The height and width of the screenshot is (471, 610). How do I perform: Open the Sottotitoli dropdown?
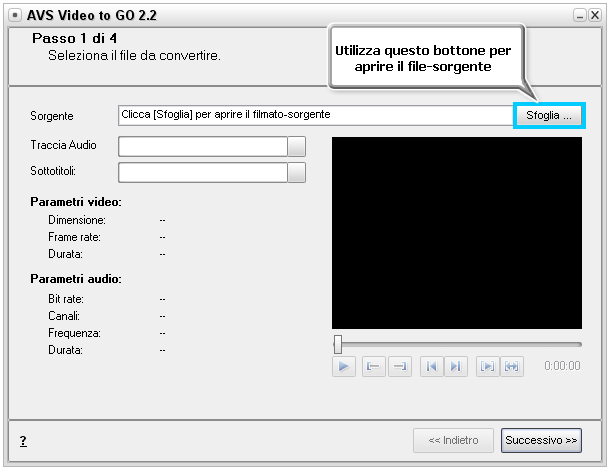click(x=296, y=172)
